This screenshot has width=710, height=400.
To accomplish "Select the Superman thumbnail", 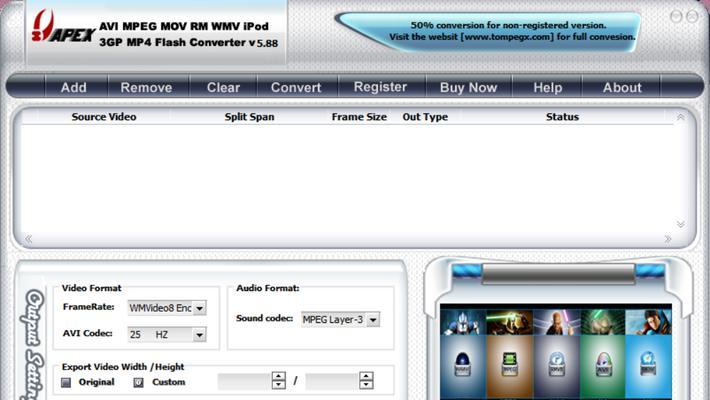I will pyautogui.click(x=648, y=322).
